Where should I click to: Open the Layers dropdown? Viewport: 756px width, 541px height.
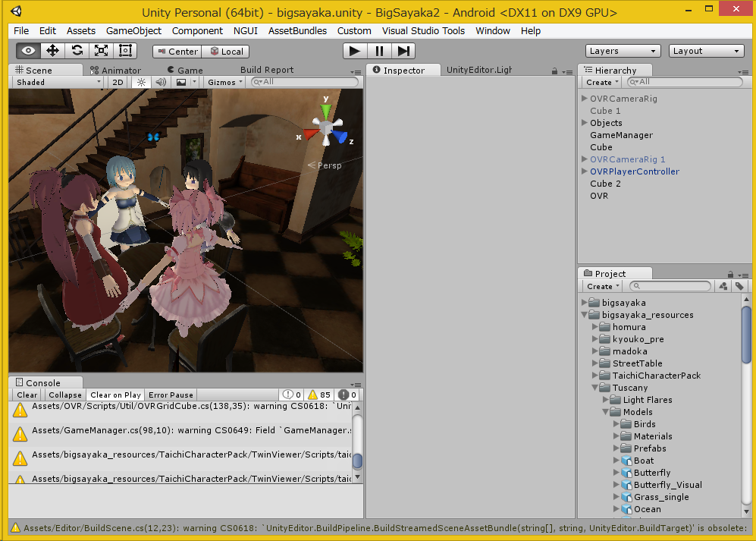point(623,51)
